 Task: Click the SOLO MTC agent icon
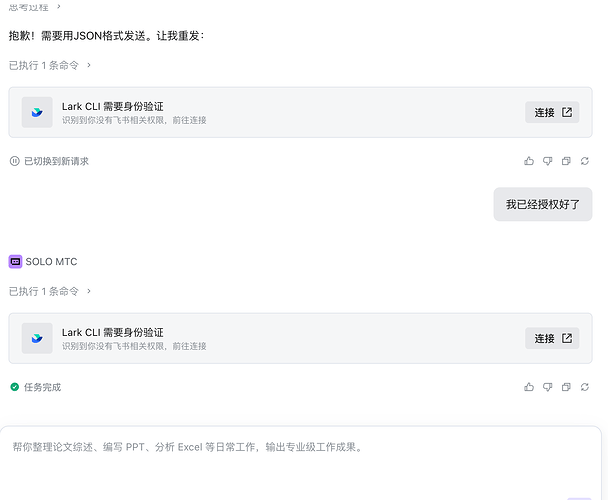(15, 262)
